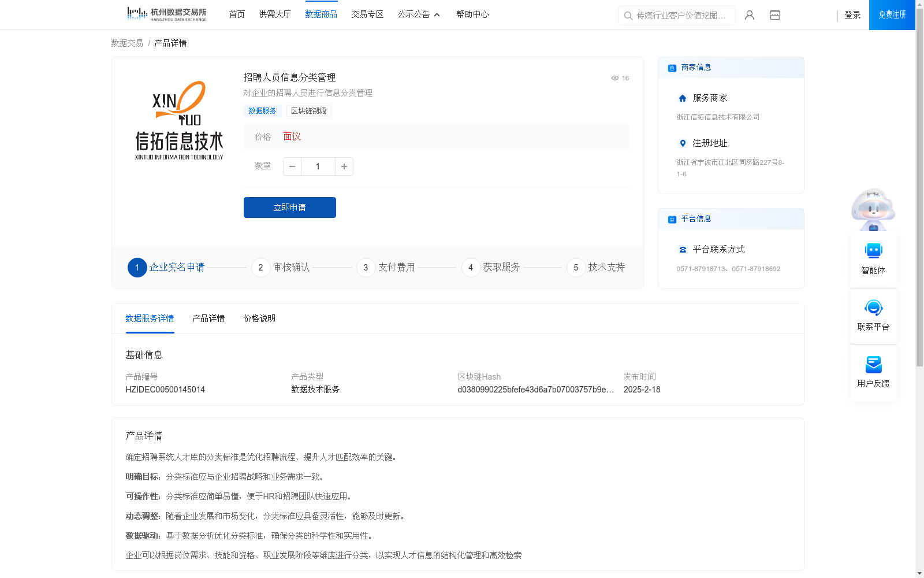Click step 4 获取服务
This screenshot has height=578, width=924.
coord(491,268)
